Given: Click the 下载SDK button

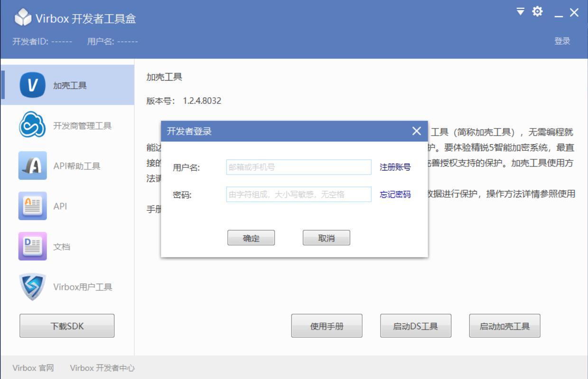Looking at the screenshot, I should point(67,326).
